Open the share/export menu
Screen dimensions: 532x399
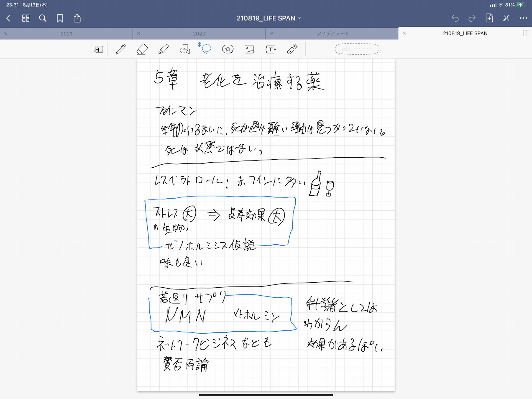pos(77,18)
